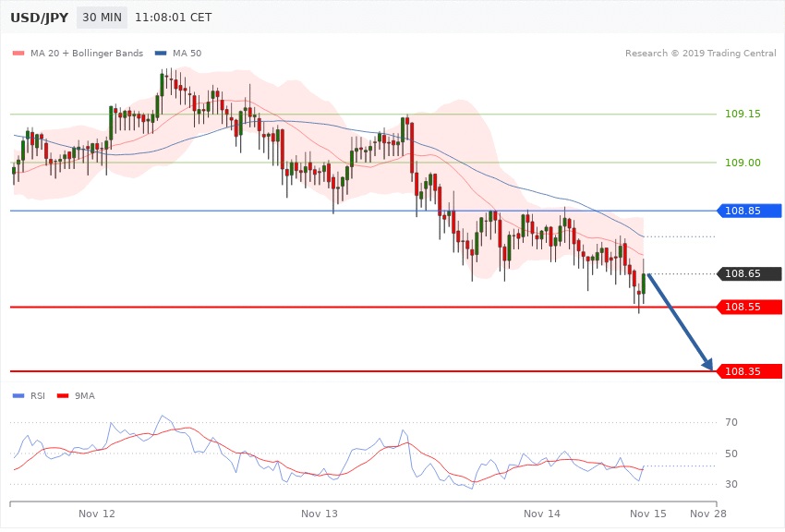Click the Nov 28 date label
This screenshot has width=785, height=532.
[x=708, y=513]
